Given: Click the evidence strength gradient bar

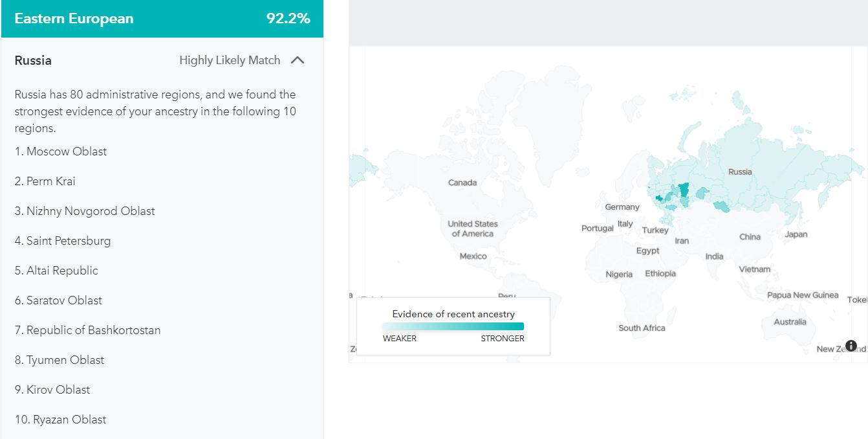Looking at the screenshot, I should 453,326.
